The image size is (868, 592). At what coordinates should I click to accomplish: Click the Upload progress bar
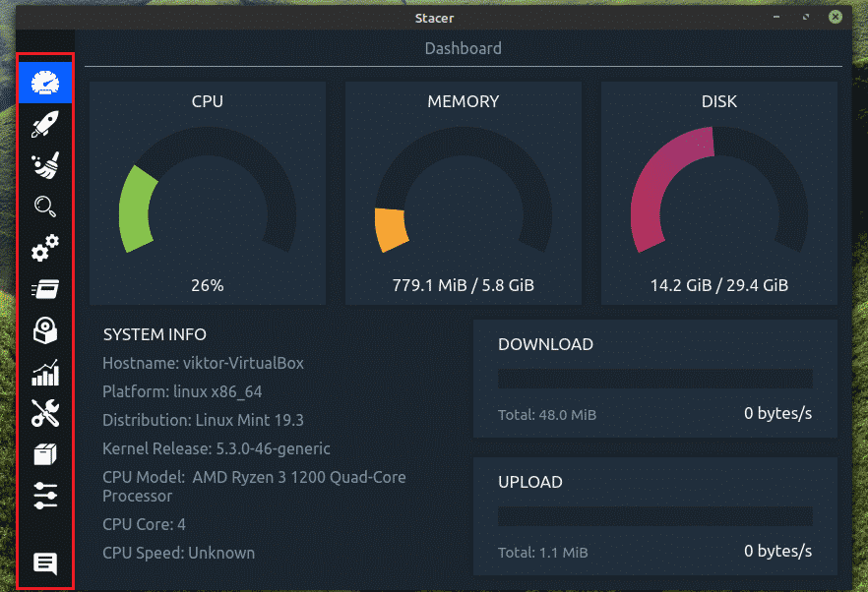click(x=654, y=516)
